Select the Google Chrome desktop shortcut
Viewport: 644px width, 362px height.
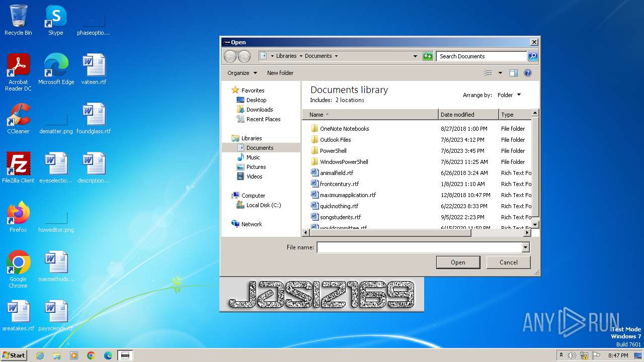tap(18, 269)
